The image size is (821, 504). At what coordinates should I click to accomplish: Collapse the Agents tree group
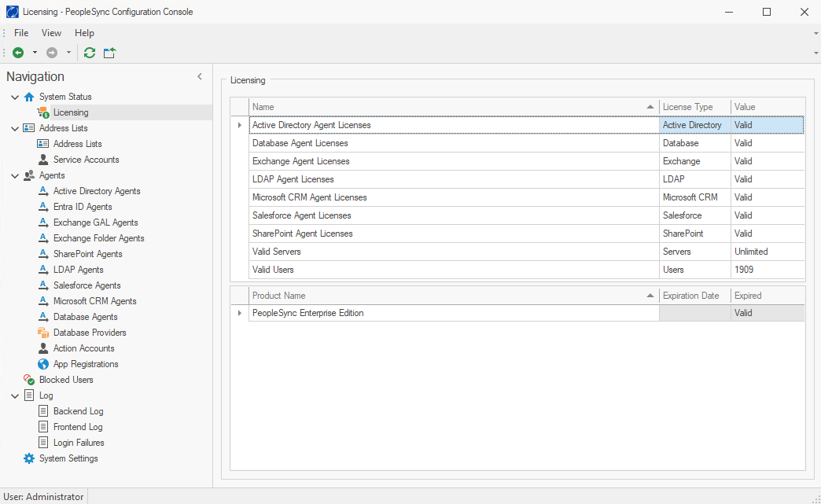[15, 176]
